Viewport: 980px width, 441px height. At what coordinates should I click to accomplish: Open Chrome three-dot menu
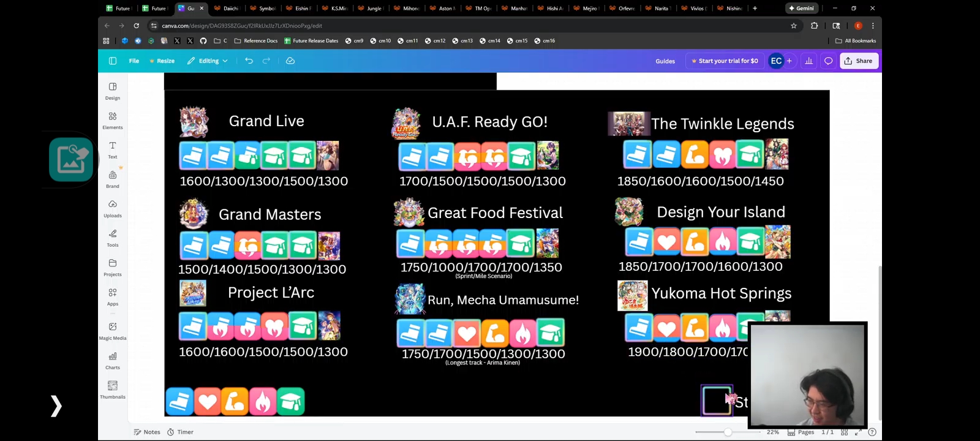873,26
